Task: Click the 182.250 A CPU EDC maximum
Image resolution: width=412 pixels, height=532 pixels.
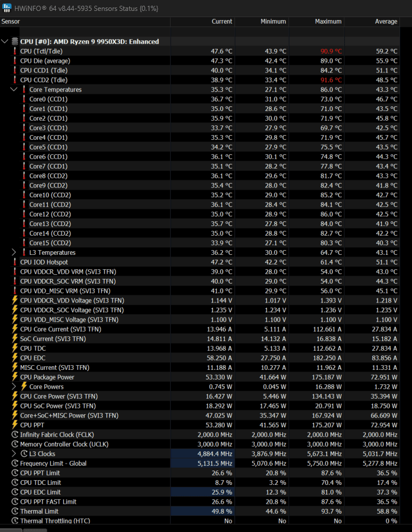Action: (327, 358)
